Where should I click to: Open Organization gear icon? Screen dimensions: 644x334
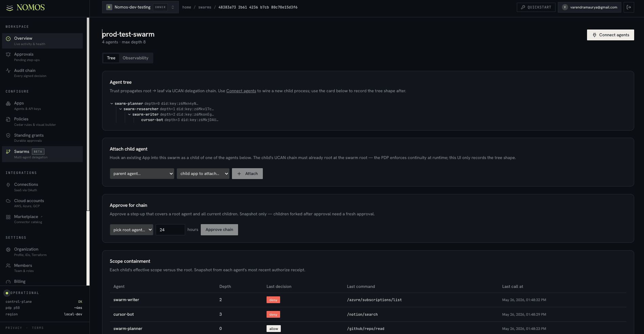coord(8,250)
